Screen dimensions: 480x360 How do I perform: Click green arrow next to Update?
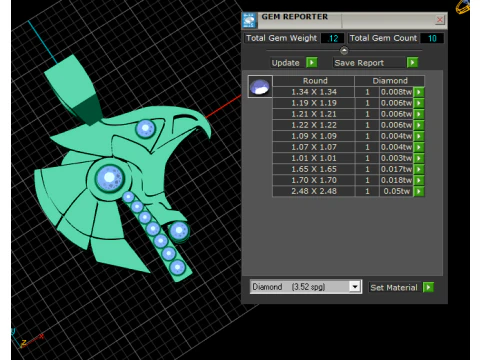point(312,62)
